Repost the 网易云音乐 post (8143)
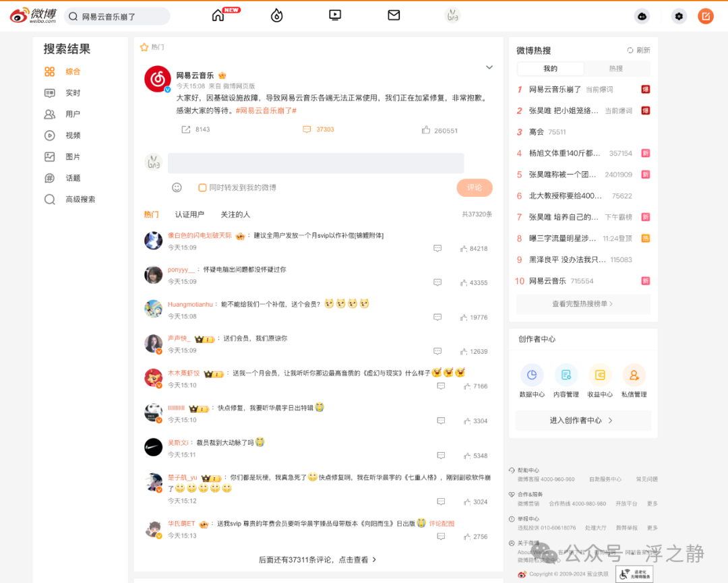The image size is (728, 583). [x=195, y=129]
